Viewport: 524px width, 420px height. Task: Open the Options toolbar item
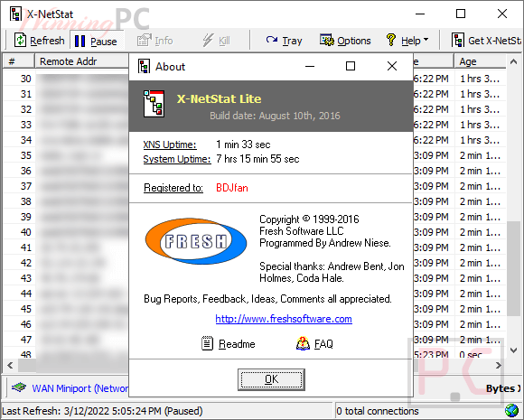click(345, 41)
